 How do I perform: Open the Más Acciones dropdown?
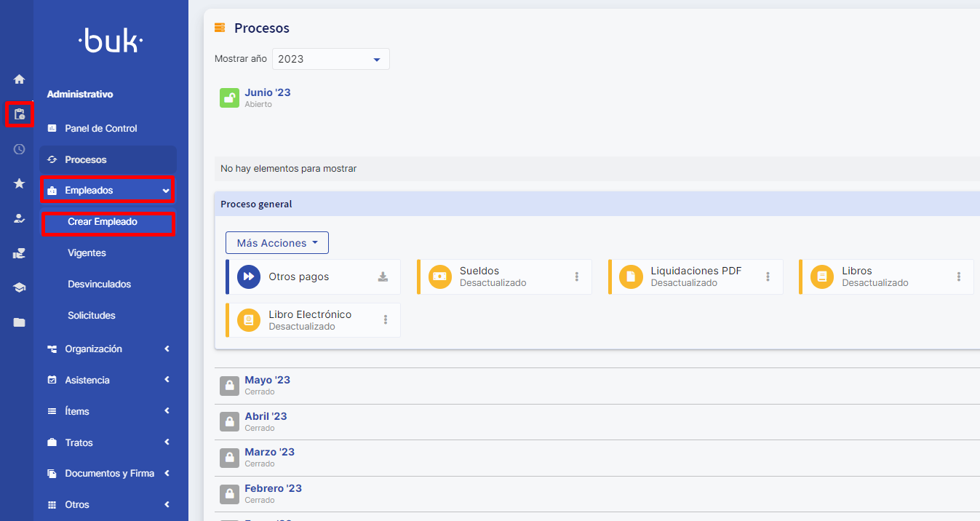coord(277,243)
